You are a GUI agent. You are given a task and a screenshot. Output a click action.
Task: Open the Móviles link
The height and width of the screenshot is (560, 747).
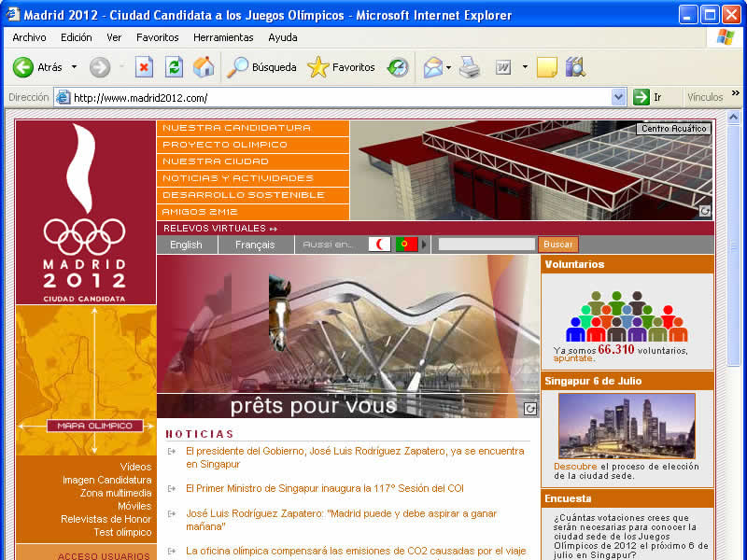(x=134, y=506)
